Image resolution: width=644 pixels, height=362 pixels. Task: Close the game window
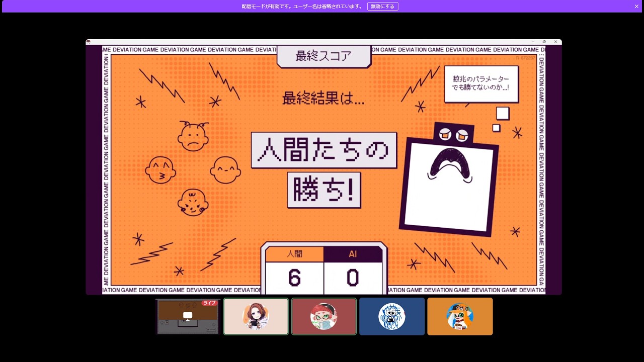tap(555, 42)
